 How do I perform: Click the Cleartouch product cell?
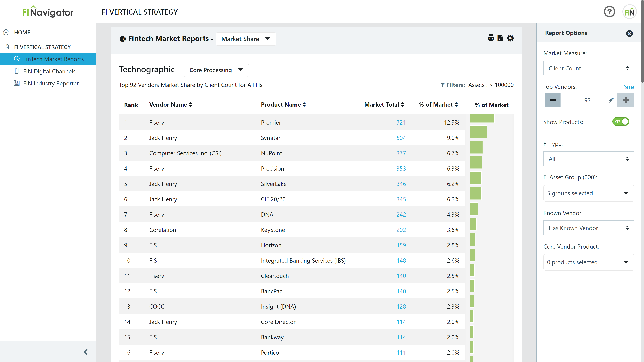point(275,276)
